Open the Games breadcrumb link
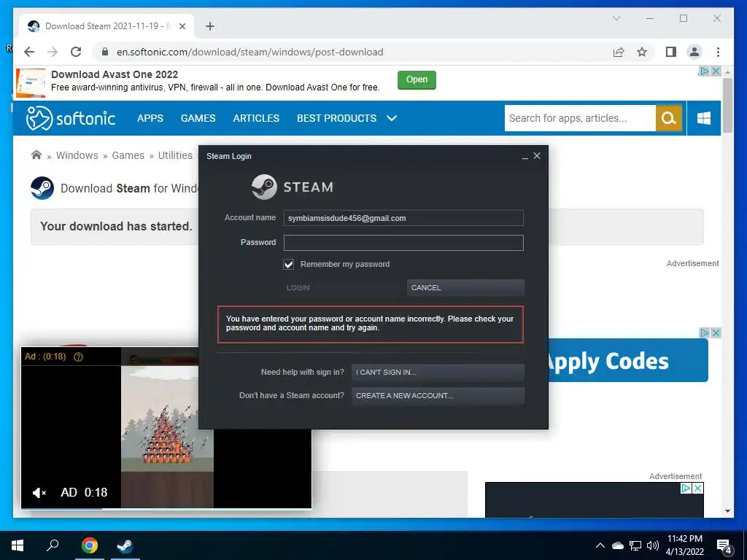 pyautogui.click(x=128, y=155)
